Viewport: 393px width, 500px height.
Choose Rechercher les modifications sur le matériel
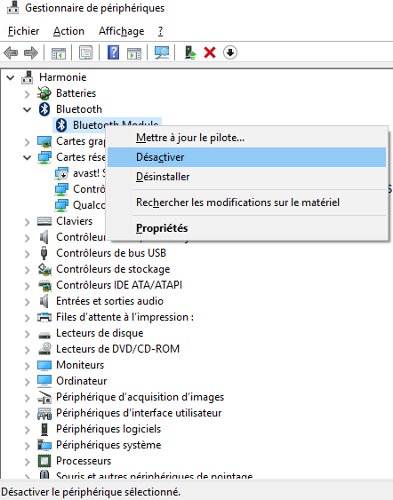click(247, 202)
